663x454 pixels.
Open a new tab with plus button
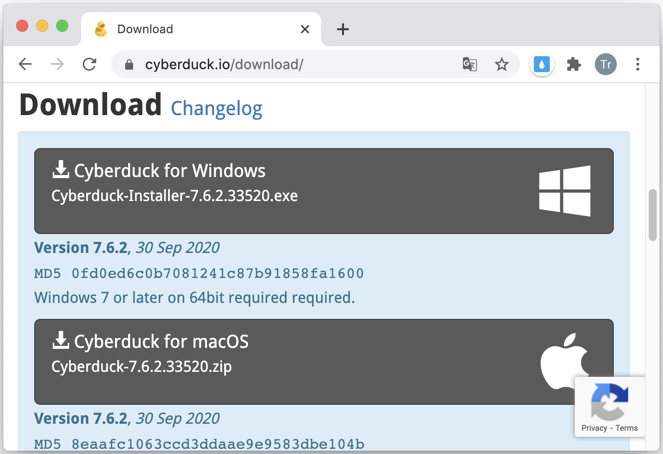pyautogui.click(x=342, y=29)
